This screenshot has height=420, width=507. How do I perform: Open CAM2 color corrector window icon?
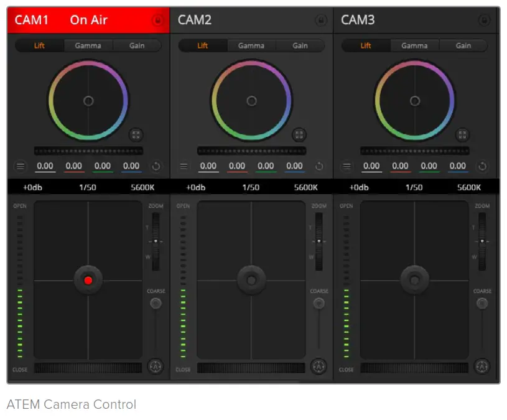(299, 135)
